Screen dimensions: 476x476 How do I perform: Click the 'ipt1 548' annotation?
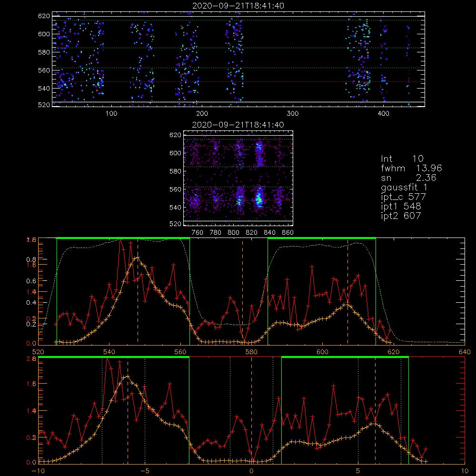point(401,207)
